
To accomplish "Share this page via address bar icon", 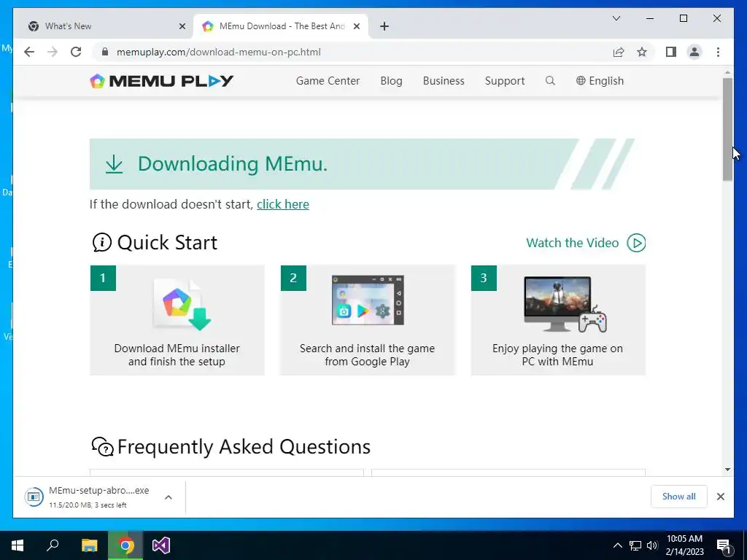I will tap(619, 52).
